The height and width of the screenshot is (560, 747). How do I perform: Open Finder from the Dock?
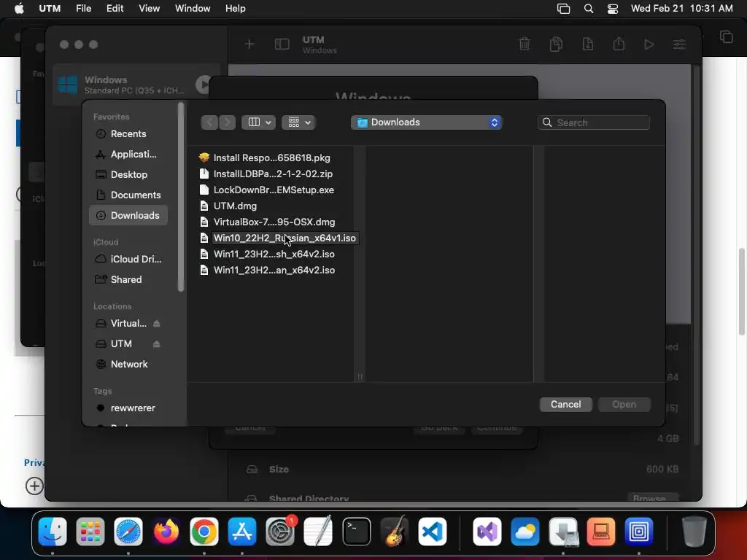coord(53,532)
